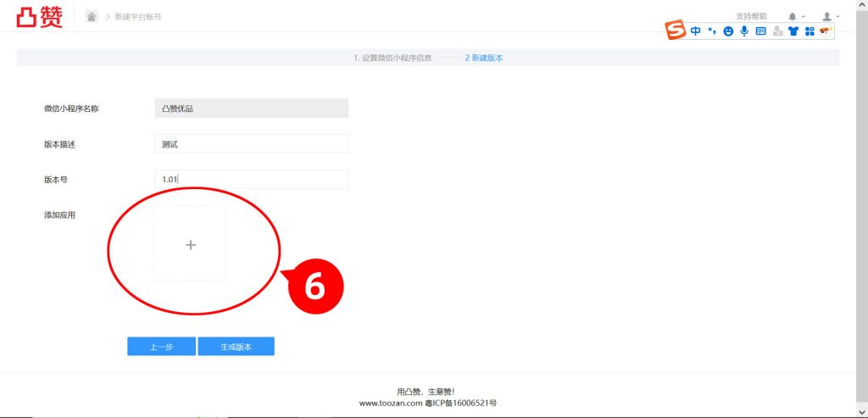This screenshot has width=868, height=418.
Task: Open the home page icon in breadcrumb
Action: pyautogui.click(x=92, y=17)
